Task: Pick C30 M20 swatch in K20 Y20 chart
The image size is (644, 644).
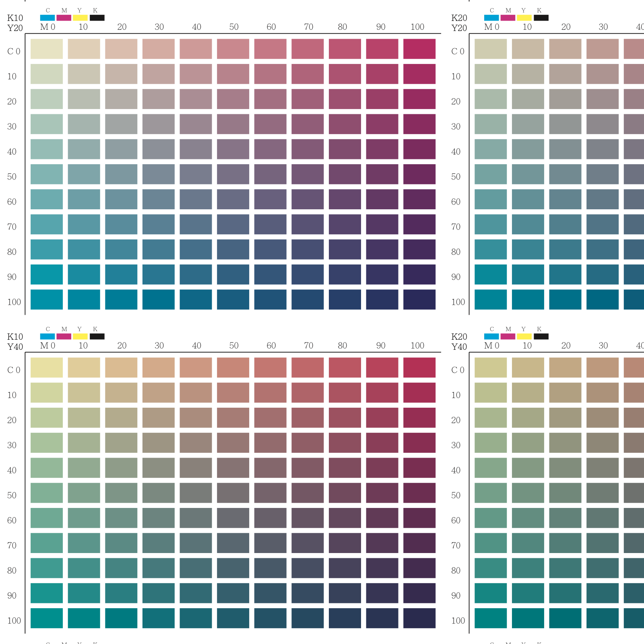Action: click(565, 124)
